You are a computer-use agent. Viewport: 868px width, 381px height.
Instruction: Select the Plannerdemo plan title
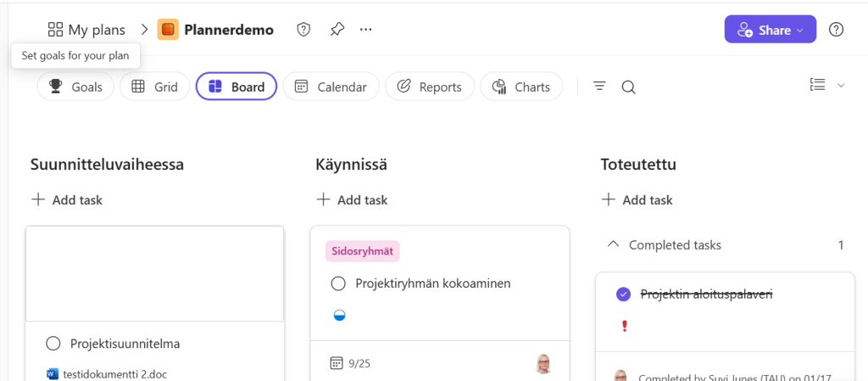229,30
